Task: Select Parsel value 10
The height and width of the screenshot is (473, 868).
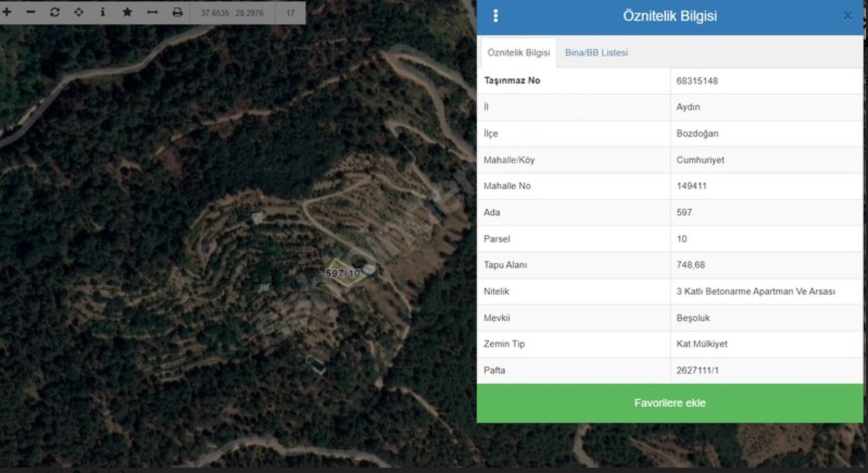Action: point(682,239)
